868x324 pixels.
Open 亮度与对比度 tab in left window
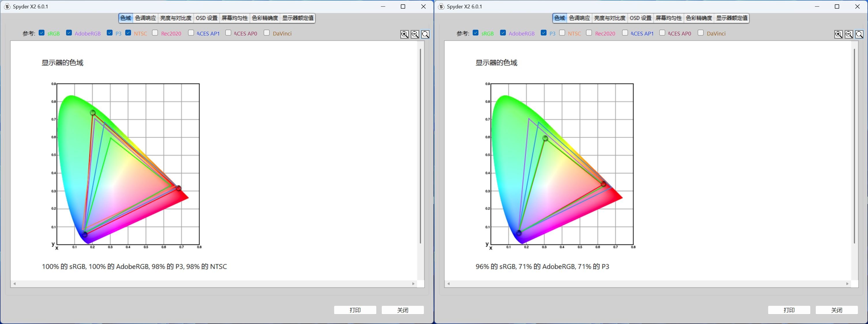175,18
